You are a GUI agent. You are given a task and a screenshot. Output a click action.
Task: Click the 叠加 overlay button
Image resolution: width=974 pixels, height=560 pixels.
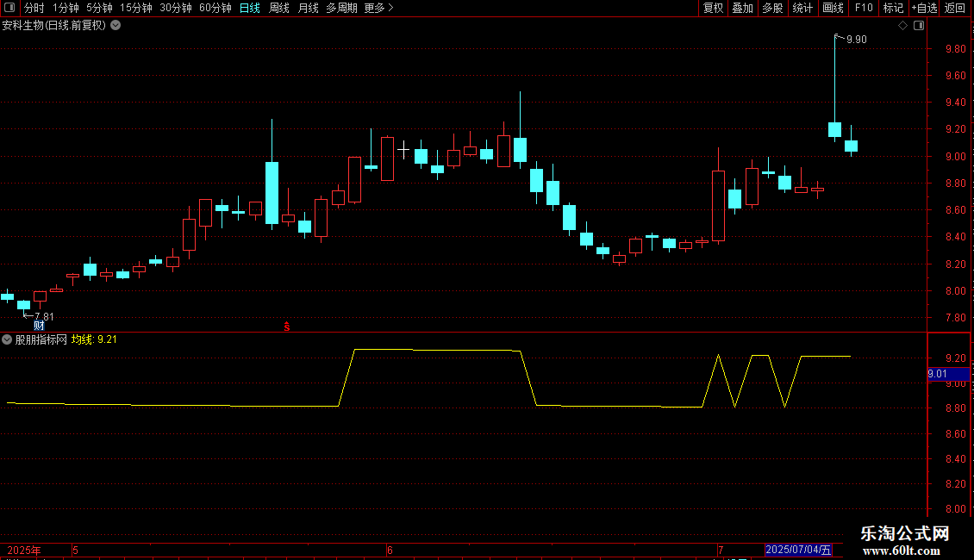tap(742, 8)
